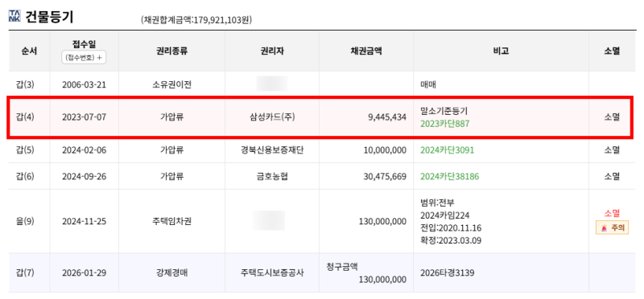Open case link 2023카단887

(x=444, y=124)
